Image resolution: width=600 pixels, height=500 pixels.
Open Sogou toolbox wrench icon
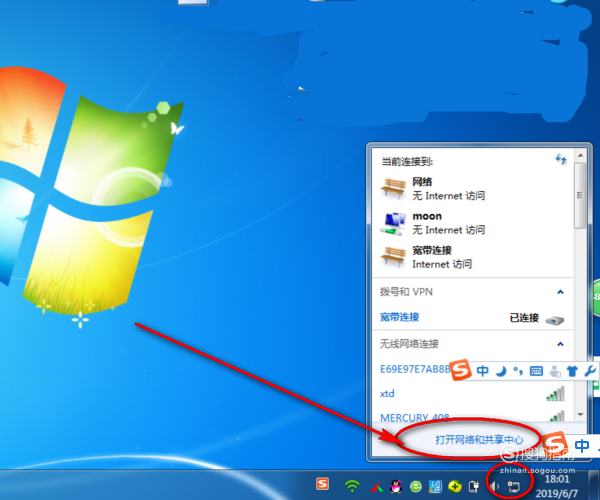coord(590,371)
